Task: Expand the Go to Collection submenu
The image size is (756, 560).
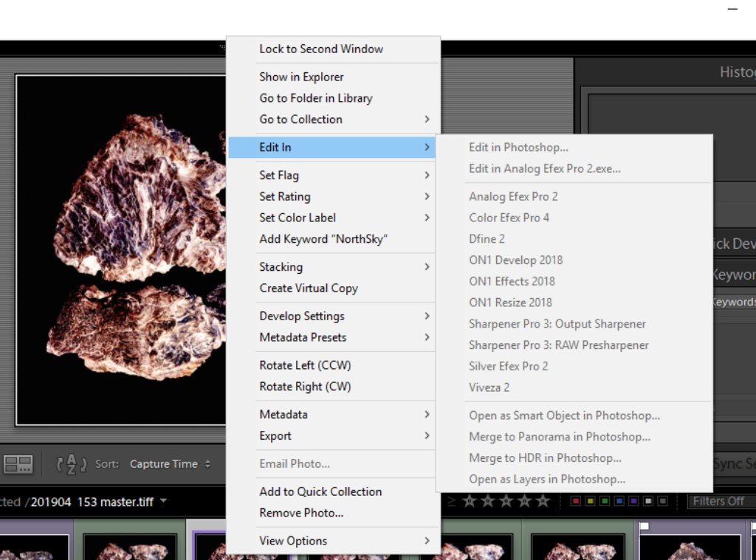Action: [333, 119]
